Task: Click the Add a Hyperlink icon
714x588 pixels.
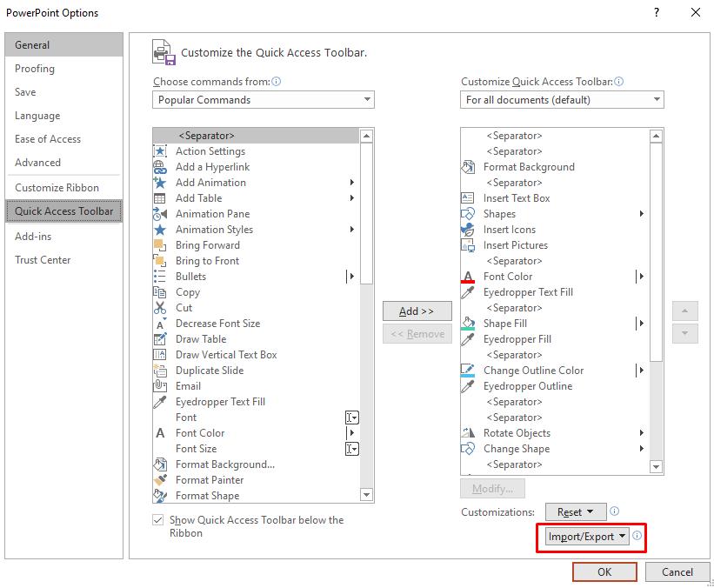Action: (160, 167)
